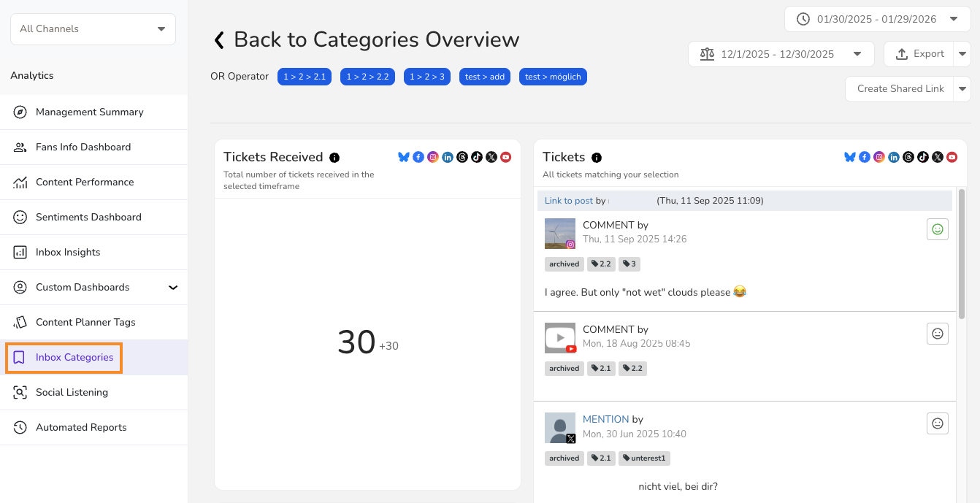Open the 'Link to post' hyperlink
The height and width of the screenshot is (503, 980).
pyautogui.click(x=568, y=201)
